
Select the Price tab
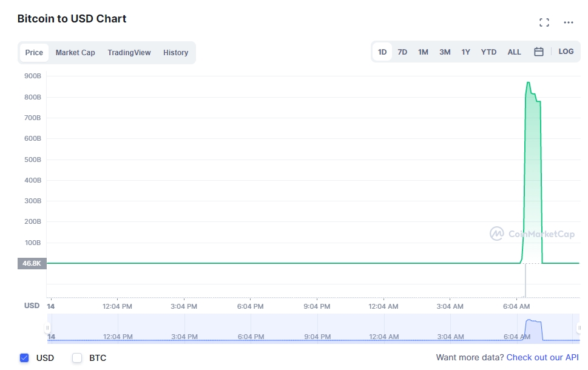(34, 53)
